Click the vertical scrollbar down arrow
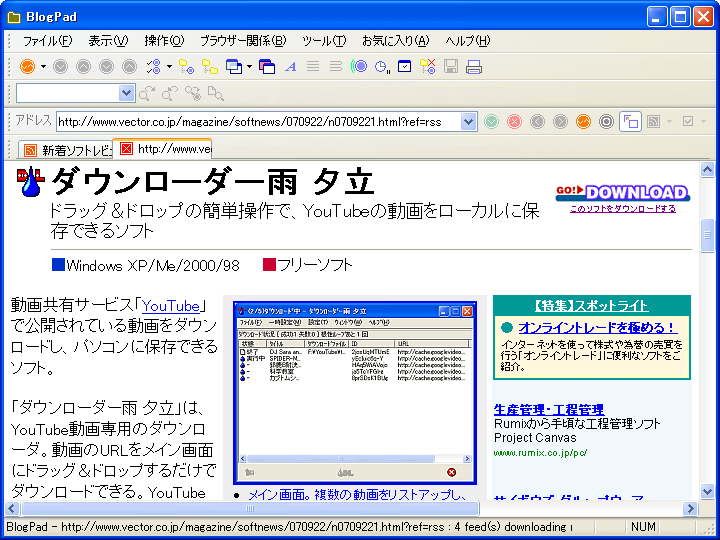The width and height of the screenshot is (720, 540). click(707, 491)
